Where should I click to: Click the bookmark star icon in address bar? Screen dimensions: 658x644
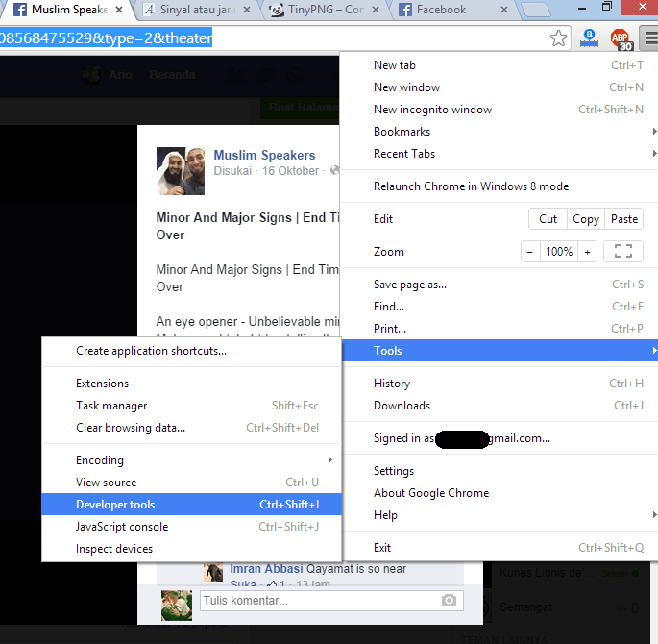(558, 38)
